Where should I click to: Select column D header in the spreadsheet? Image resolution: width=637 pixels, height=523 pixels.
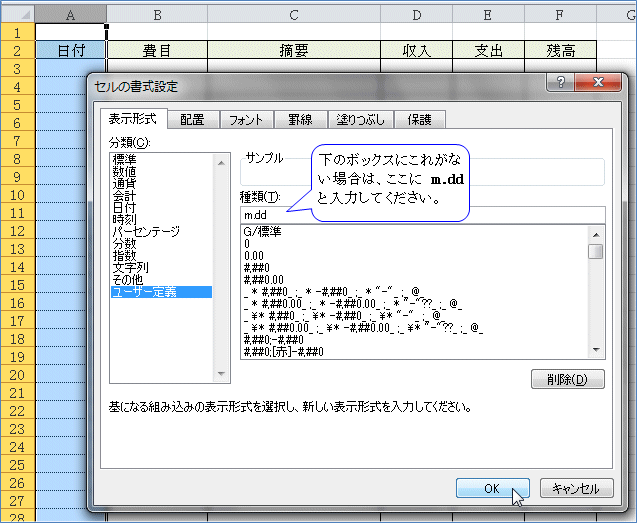point(417,15)
